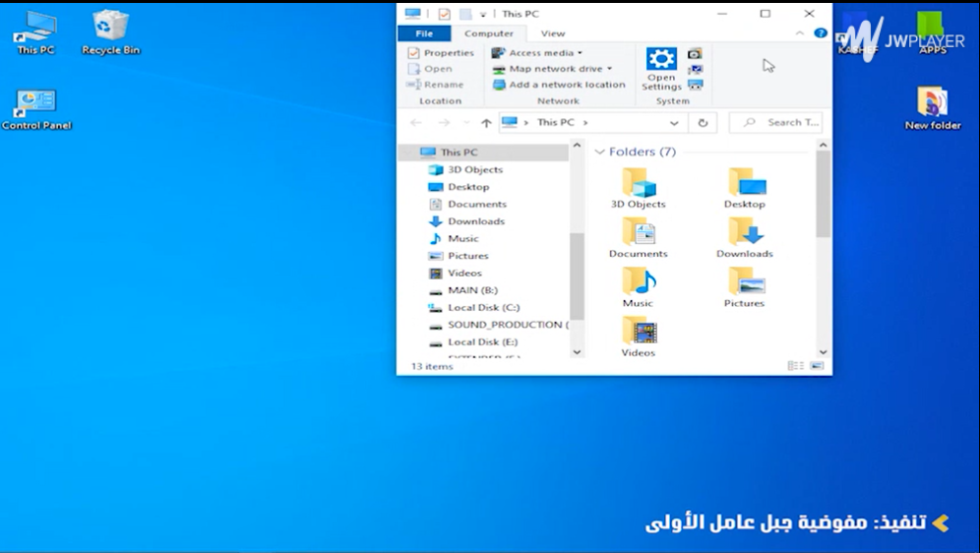Open the Map network drive dropdown

point(553,69)
